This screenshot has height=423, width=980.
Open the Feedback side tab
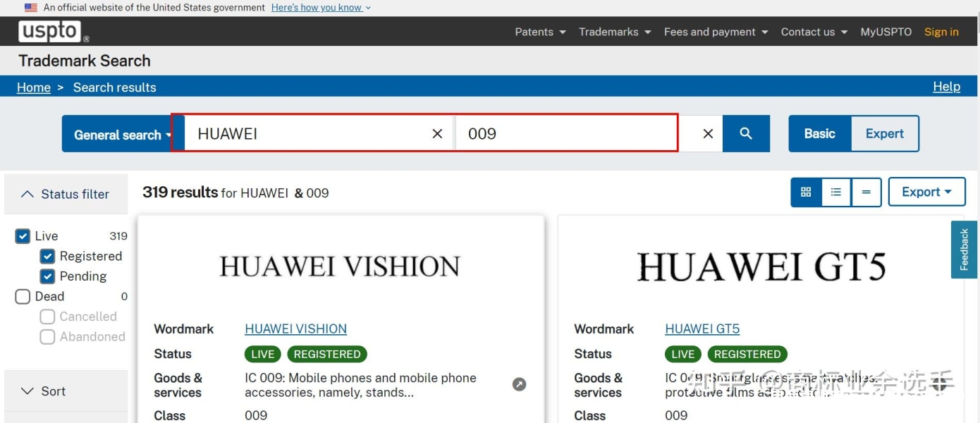[964, 250]
